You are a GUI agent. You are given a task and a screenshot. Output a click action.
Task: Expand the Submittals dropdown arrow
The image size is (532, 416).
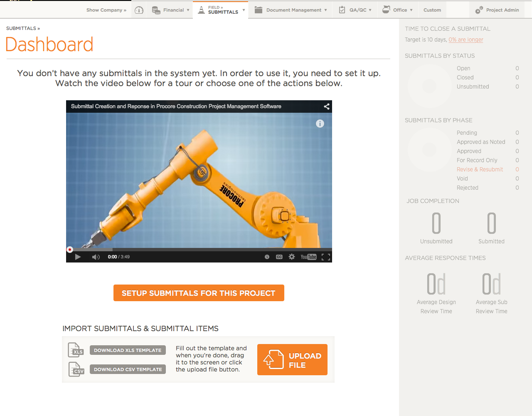pyautogui.click(x=244, y=10)
